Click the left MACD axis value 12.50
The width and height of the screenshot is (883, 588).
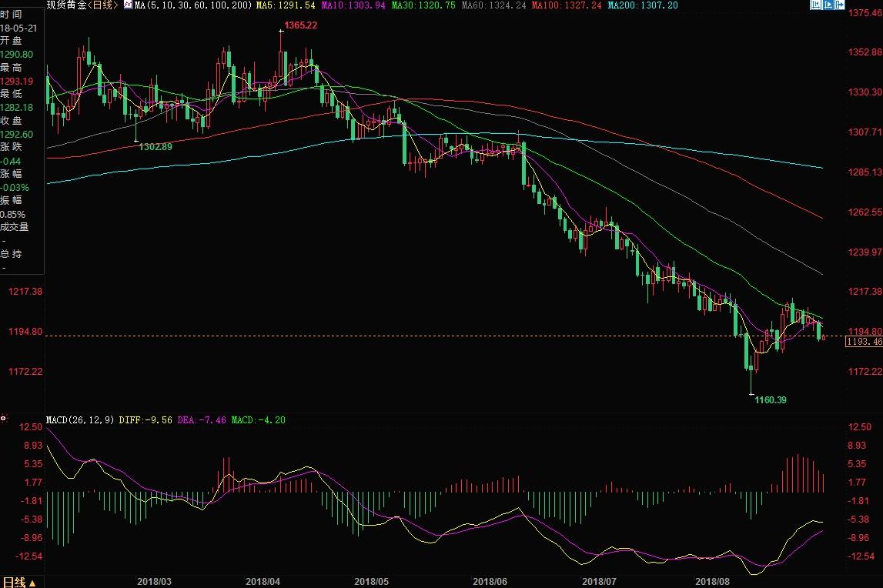(31, 427)
